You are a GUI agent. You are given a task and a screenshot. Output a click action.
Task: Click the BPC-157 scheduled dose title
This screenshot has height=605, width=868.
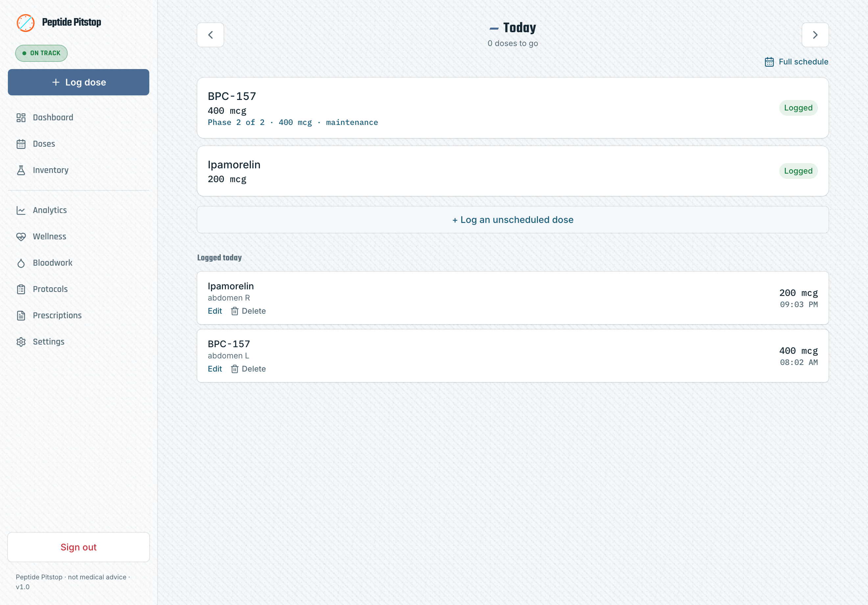tap(232, 96)
